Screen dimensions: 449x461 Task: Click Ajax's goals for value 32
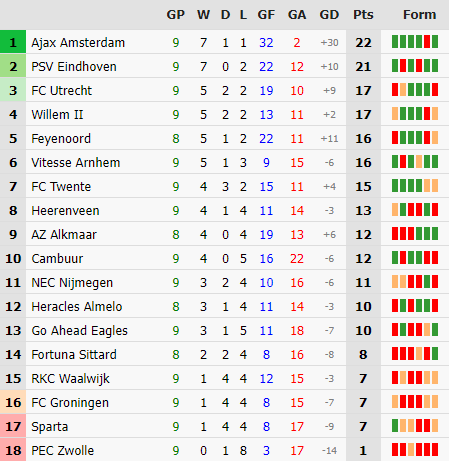point(266,43)
